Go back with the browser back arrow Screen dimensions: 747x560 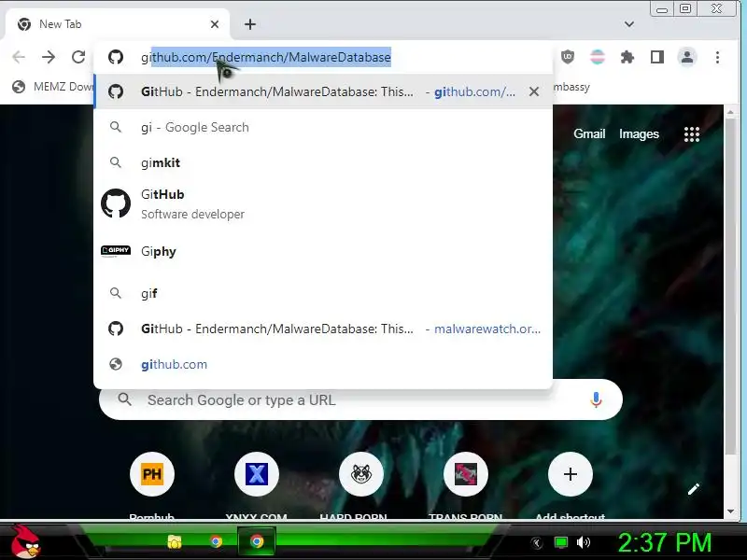19,57
